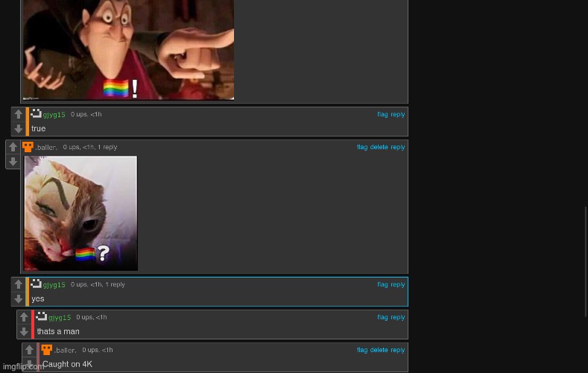Delete .baller.'s cat image comment
The width and height of the screenshot is (588, 373).
coord(379,147)
